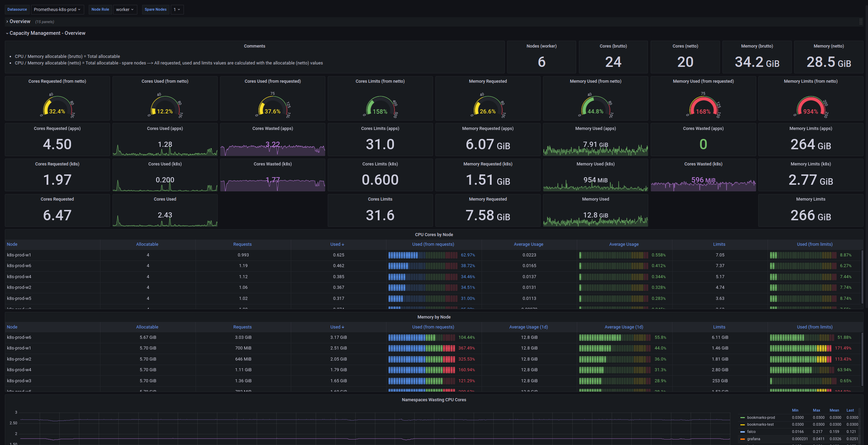Click the grafana orange legend series color

pyautogui.click(x=742, y=439)
